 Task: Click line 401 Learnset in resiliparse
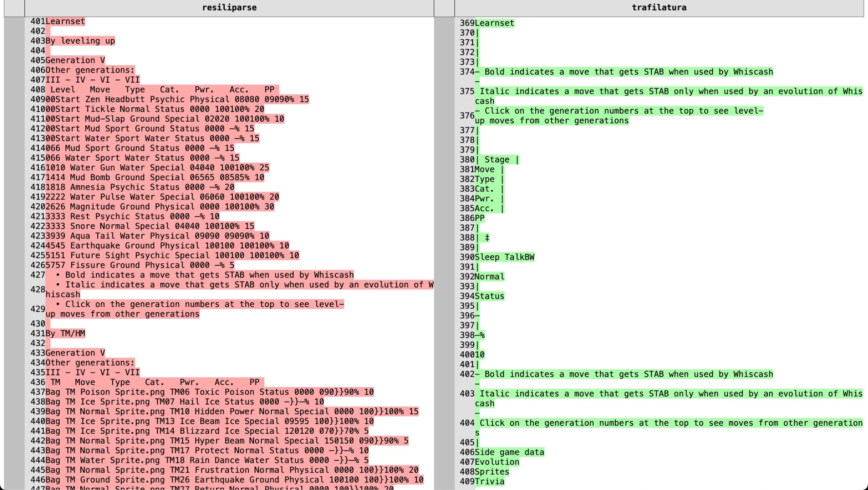click(65, 21)
